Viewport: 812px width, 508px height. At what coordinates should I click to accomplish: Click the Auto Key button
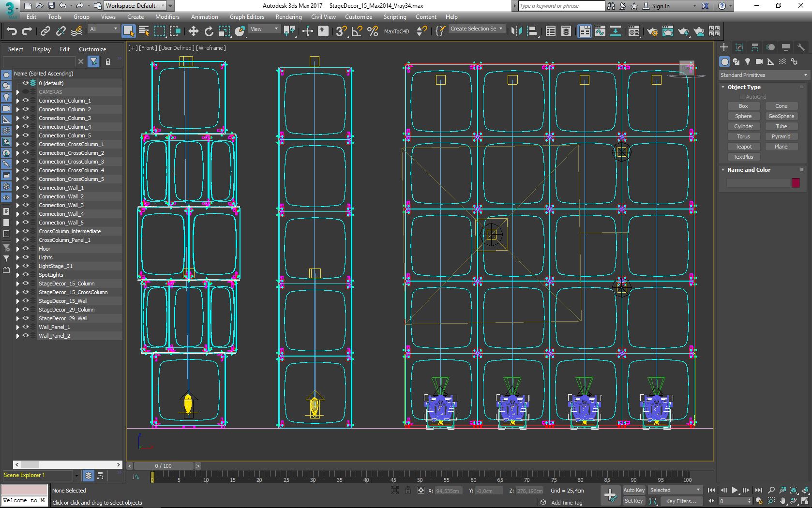point(633,490)
